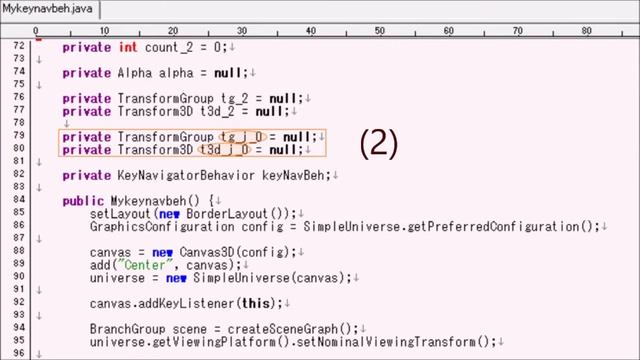Click SimpleUniverse(canvas) on line 90

point(269,278)
